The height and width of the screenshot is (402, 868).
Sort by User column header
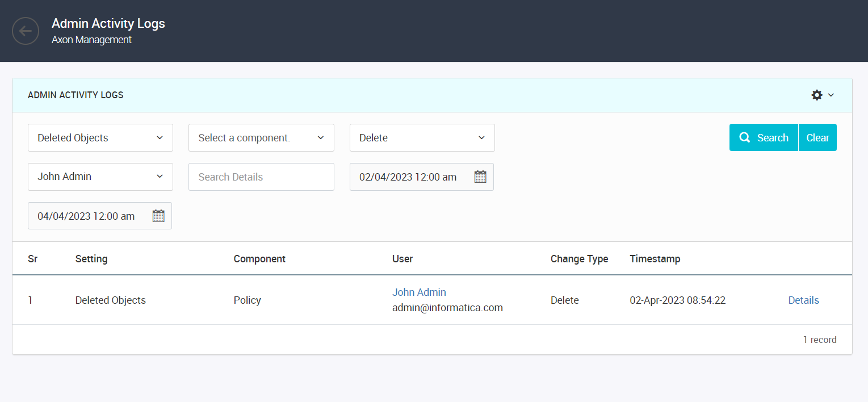402,258
